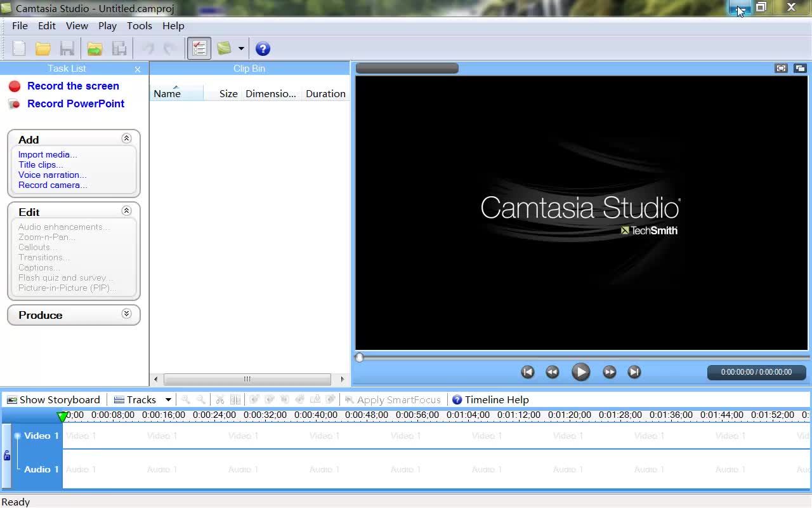The height and width of the screenshot is (508, 812).
Task: Click the Play button
Action: tap(580, 372)
